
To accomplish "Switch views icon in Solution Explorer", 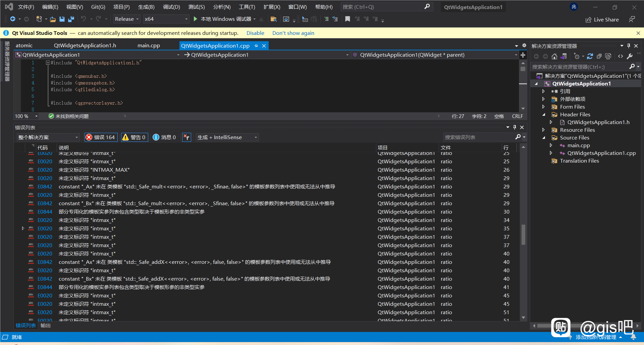I will click(564, 56).
